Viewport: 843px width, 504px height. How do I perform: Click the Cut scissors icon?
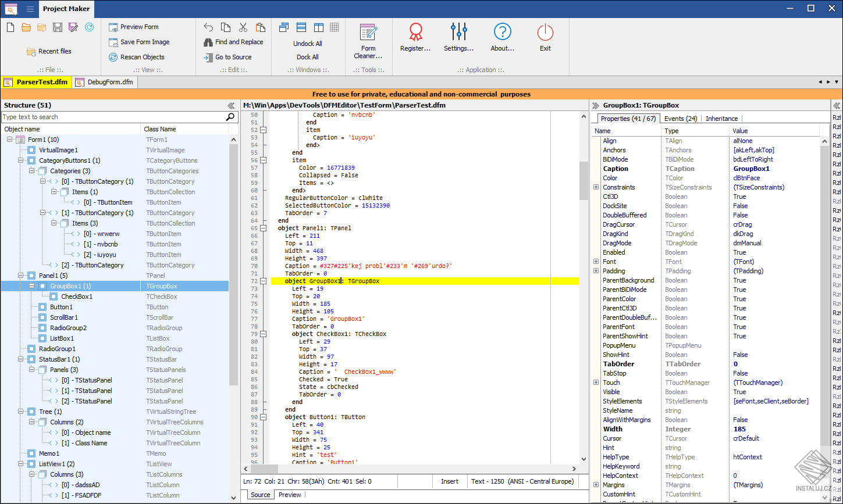243,27
